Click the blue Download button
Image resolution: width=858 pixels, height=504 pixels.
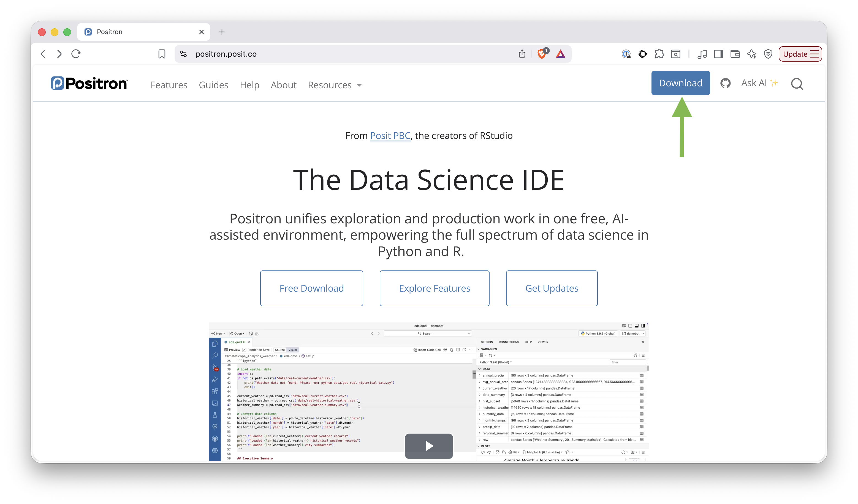tap(680, 83)
